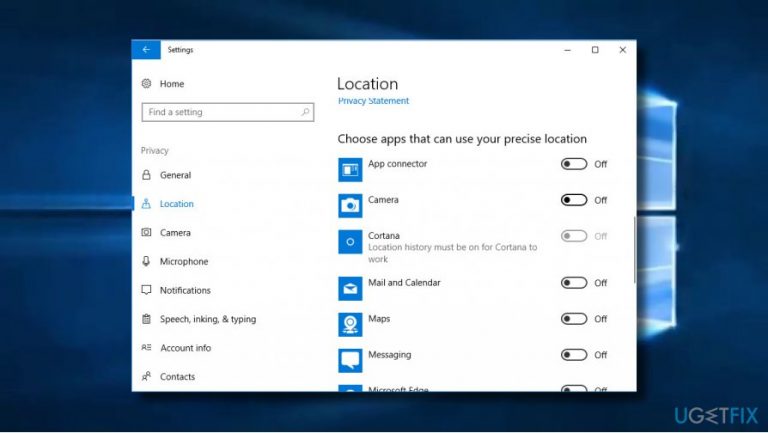Image resolution: width=768 pixels, height=433 pixels.
Task: Click the Mail and Calendar app icon
Action: pyautogui.click(x=350, y=289)
